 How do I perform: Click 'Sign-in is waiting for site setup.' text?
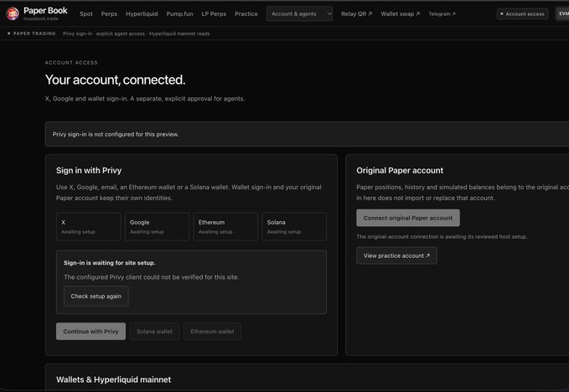pyautogui.click(x=110, y=263)
